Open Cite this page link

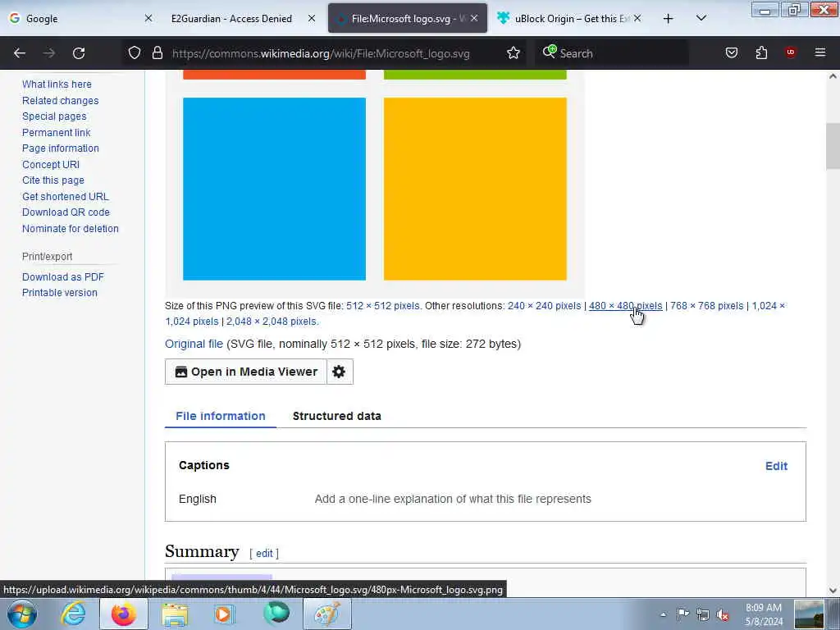click(53, 180)
